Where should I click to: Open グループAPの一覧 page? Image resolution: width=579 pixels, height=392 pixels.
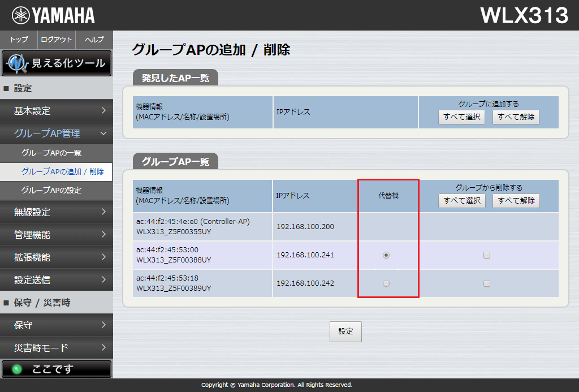[51, 153]
